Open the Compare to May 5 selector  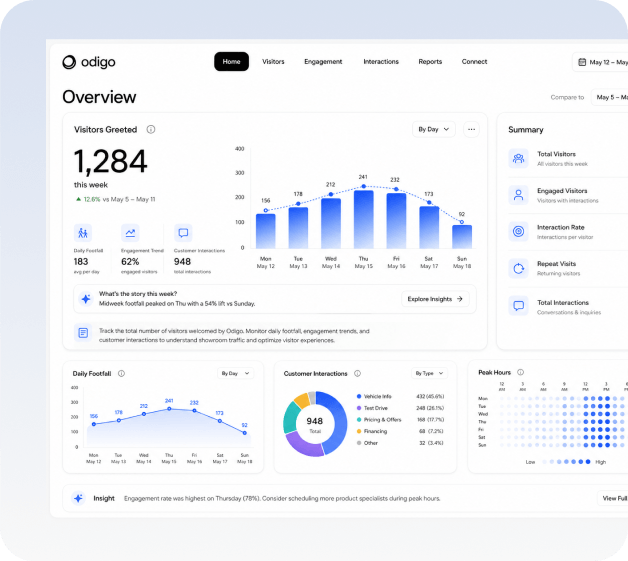click(x=610, y=97)
